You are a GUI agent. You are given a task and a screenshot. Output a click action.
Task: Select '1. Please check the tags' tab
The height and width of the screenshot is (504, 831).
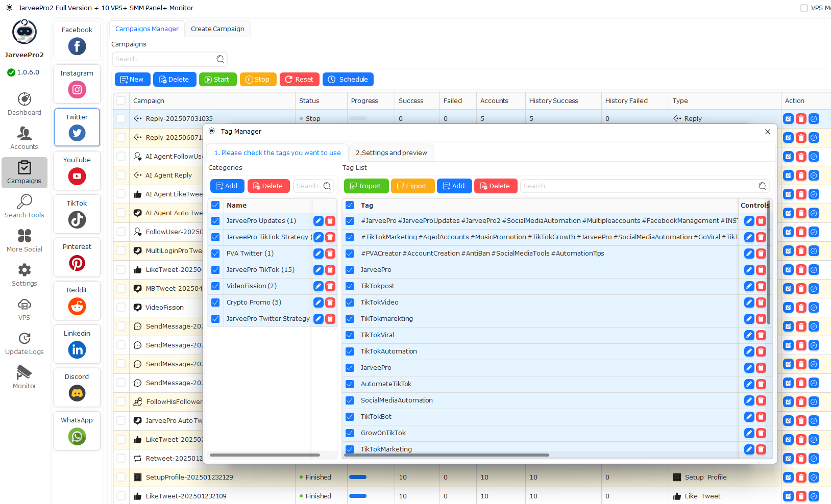click(x=277, y=153)
